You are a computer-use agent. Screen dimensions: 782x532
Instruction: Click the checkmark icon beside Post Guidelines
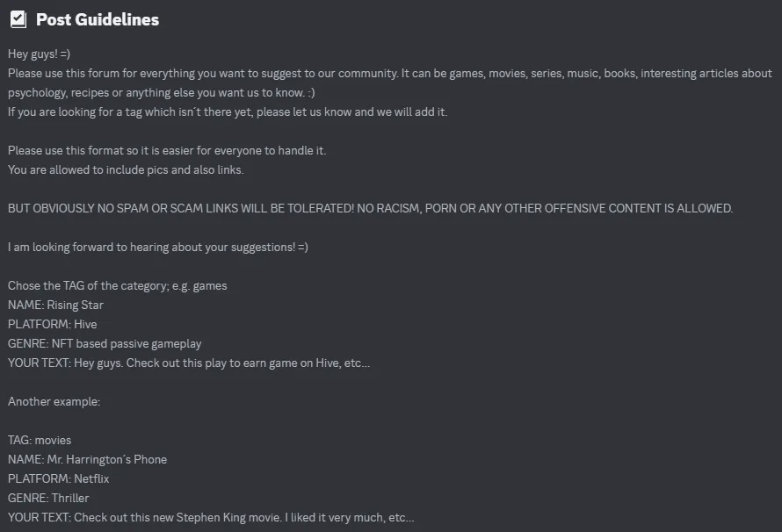click(18, 19)
